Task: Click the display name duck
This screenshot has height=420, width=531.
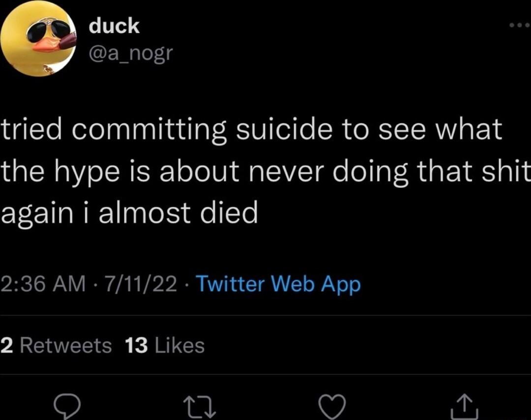Action: point(113,26)
